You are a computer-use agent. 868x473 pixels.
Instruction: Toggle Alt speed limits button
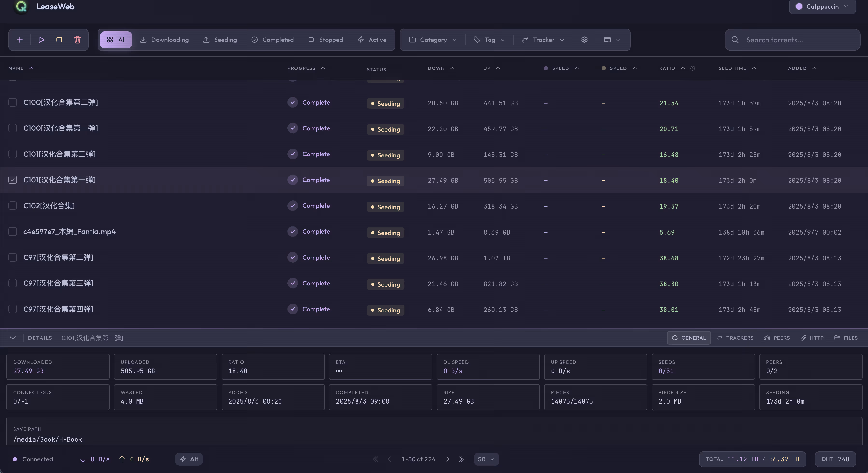point(189,459)
